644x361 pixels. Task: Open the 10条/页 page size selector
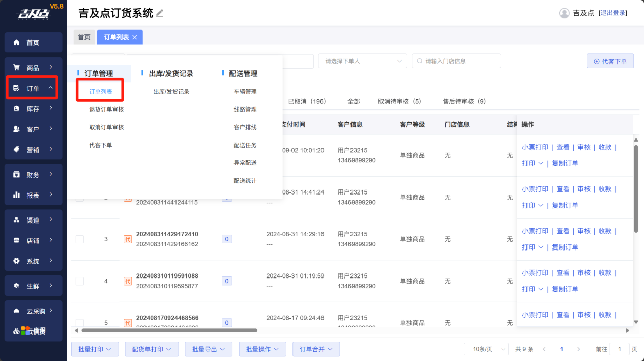(486, 349)
